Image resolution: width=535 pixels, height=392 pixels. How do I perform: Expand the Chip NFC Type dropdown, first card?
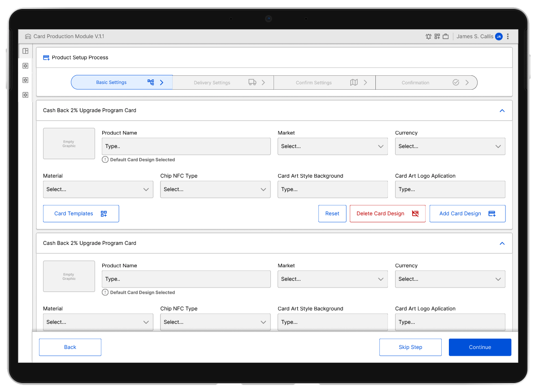[215, 189]
